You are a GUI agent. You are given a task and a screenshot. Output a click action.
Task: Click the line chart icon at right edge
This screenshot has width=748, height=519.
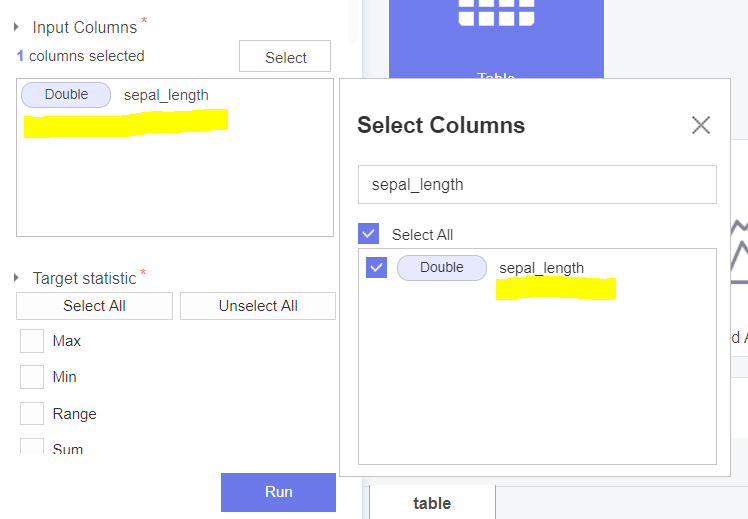[739, 250]
